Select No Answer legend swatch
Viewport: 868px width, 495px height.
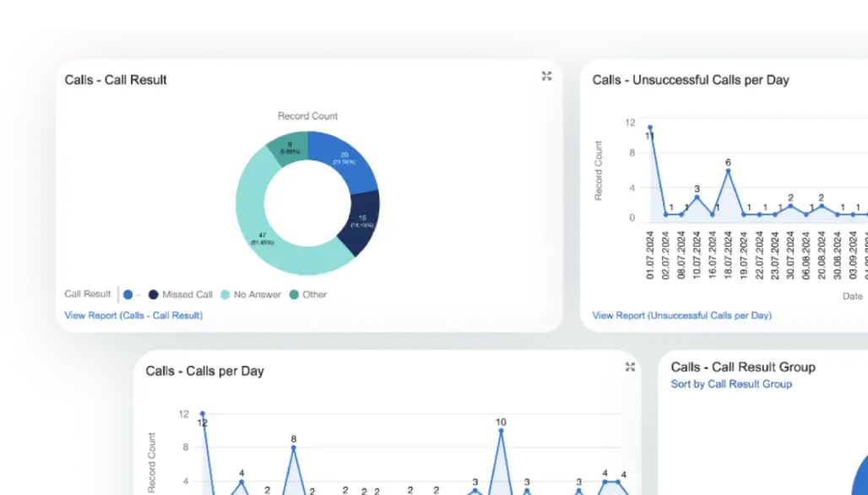pos(225,295)
